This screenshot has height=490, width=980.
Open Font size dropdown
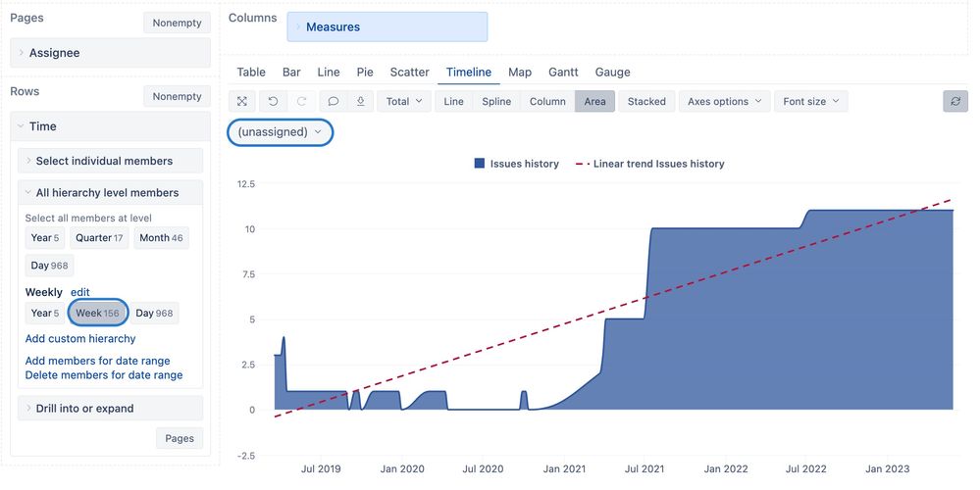point(810,101)
